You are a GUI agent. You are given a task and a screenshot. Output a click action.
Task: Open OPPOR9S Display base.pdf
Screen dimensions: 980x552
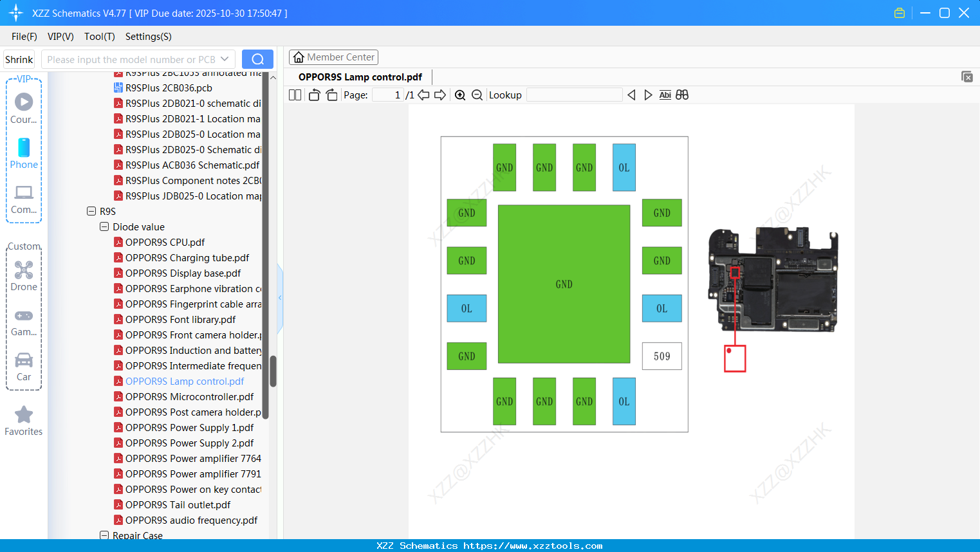point(177,273)
